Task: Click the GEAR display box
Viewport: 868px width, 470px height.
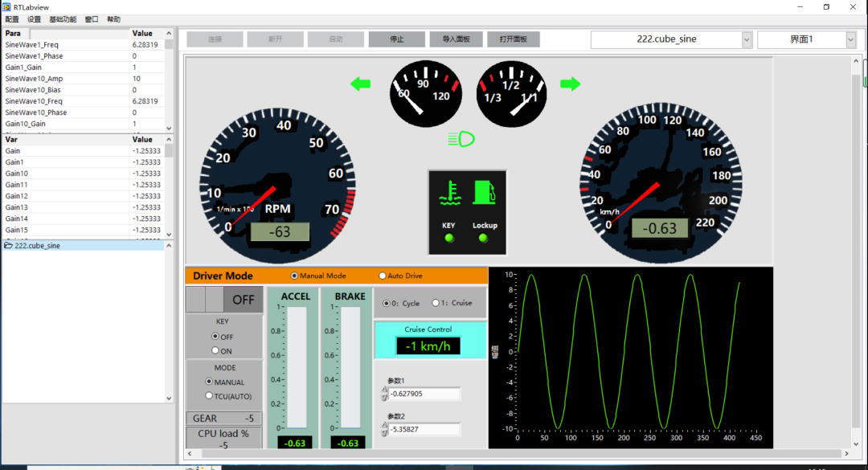Action: pyautogui.click(x=223, y=418)
